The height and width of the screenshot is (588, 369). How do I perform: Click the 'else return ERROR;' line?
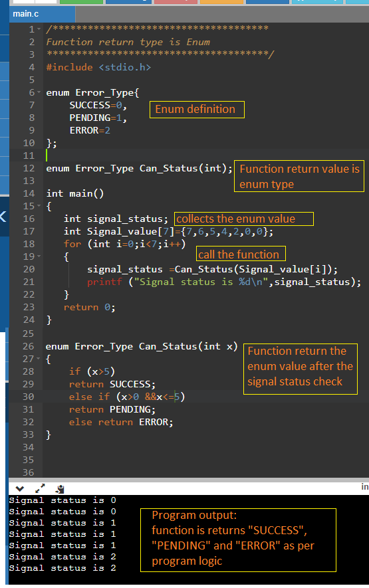(x=121, y=422)
